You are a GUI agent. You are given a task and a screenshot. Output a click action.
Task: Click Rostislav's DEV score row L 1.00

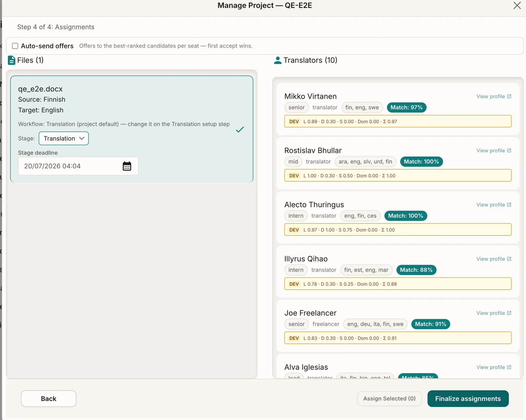pos(398,175)
